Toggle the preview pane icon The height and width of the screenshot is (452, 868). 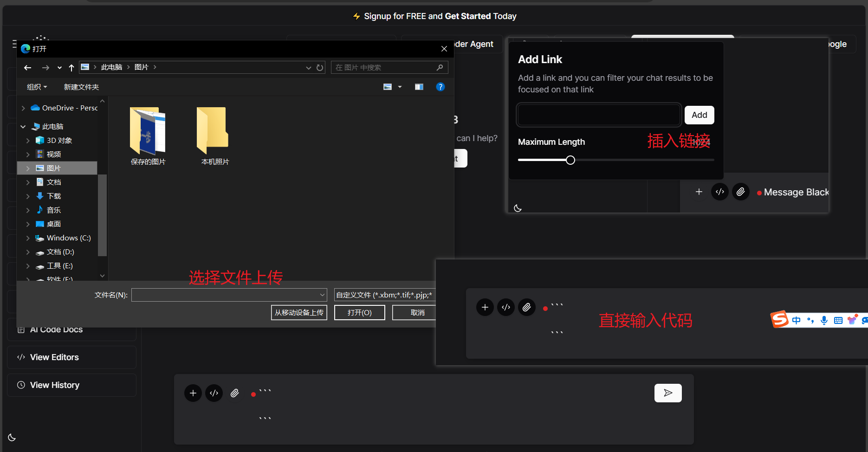pyautogui.click(x=419, y=87)
